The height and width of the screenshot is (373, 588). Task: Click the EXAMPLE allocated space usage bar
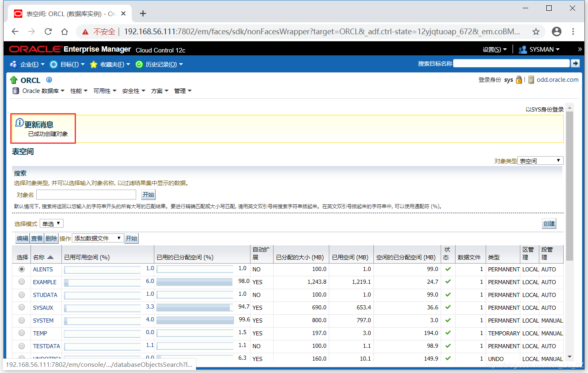[x=195, y=282]
